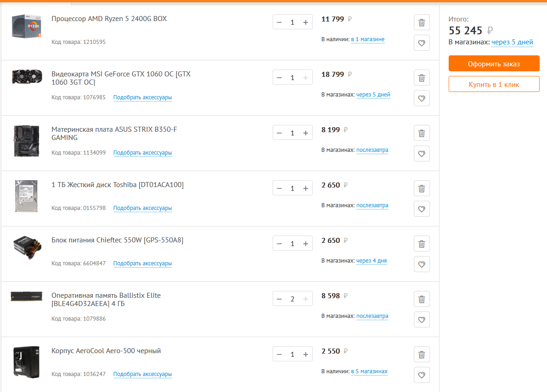Open 'в 1 магазине' availability link
Viewport: 547px width, 392px height.
coord(368,39)
